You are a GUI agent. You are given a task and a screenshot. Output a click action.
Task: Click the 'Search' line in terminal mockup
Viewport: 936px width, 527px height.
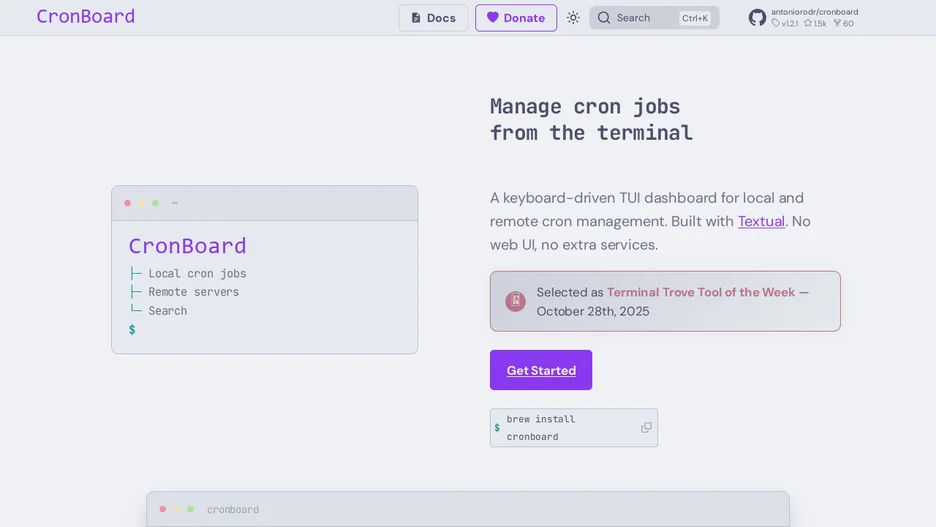tap(168, 311)
